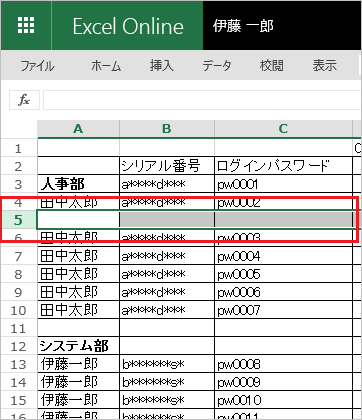This screenshot has width=362, height=420.
Task: Open the app launcher waffle icon
Action: pos(26,25)
